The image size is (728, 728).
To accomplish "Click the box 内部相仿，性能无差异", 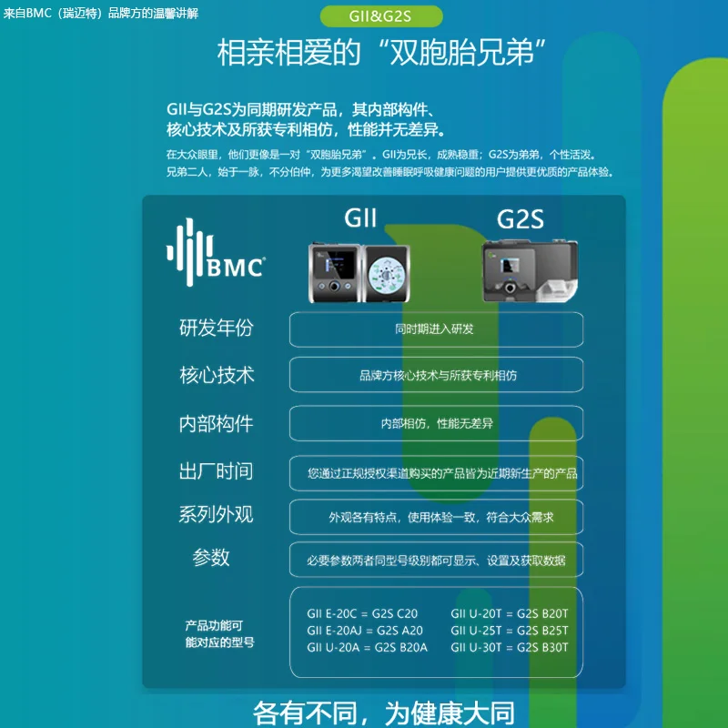I will tap(436, 423).
